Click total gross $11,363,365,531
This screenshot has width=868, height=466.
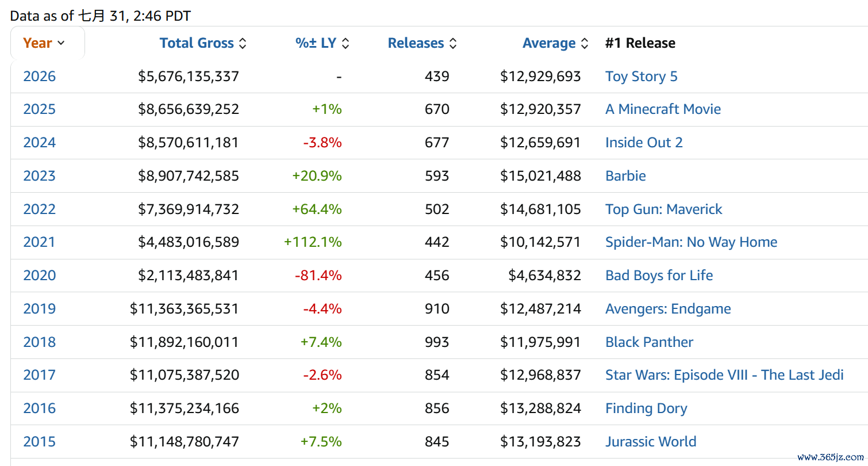tap(185, 309)
